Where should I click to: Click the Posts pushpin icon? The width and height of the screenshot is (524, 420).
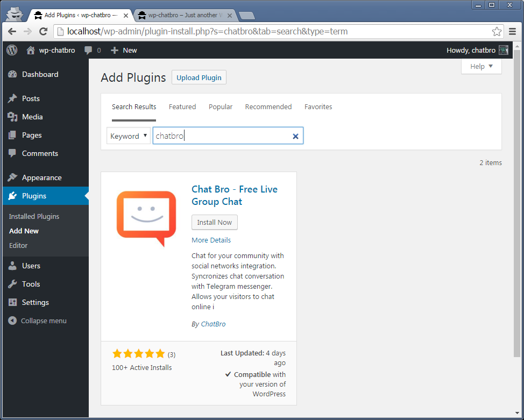click(x=12, y=98)
